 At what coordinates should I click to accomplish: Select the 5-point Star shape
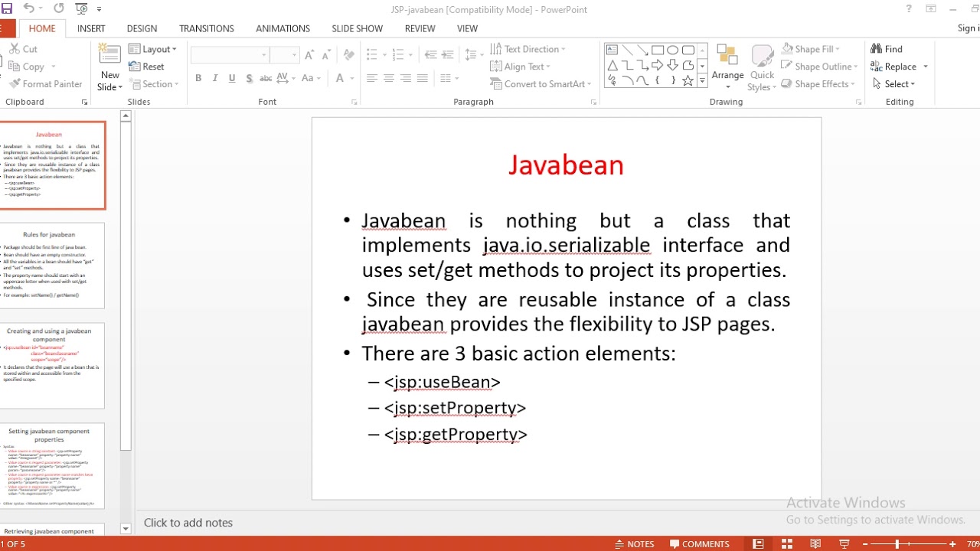click(x=688, y=80)
